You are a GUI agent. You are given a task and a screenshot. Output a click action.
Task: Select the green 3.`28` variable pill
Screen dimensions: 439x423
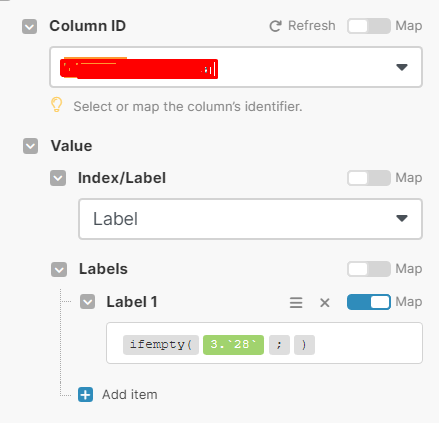(233, 345)
